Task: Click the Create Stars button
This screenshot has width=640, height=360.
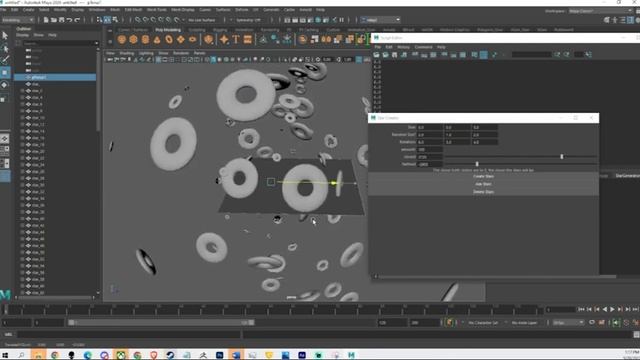Action: tap(484, 176)
